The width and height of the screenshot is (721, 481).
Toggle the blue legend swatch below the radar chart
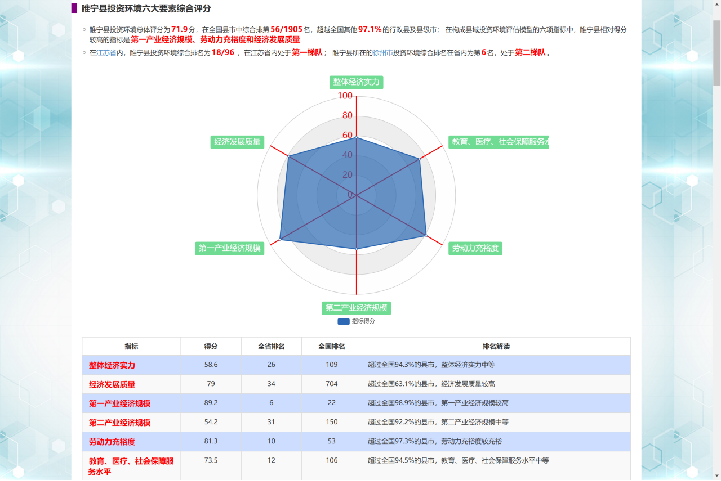[x=343, y=321]
